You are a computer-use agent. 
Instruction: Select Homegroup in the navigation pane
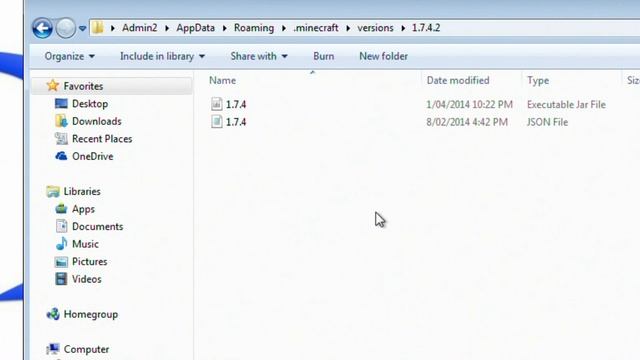[x=91, y=314]
